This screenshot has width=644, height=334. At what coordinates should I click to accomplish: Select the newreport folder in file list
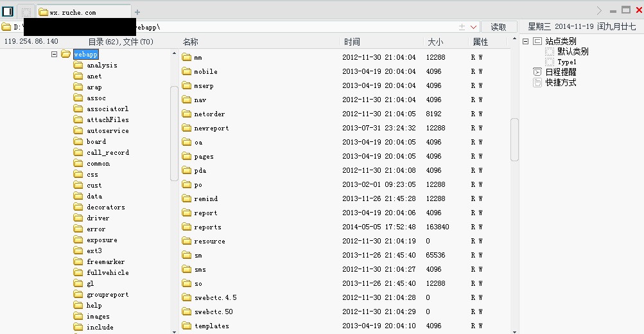coord(211,128)
